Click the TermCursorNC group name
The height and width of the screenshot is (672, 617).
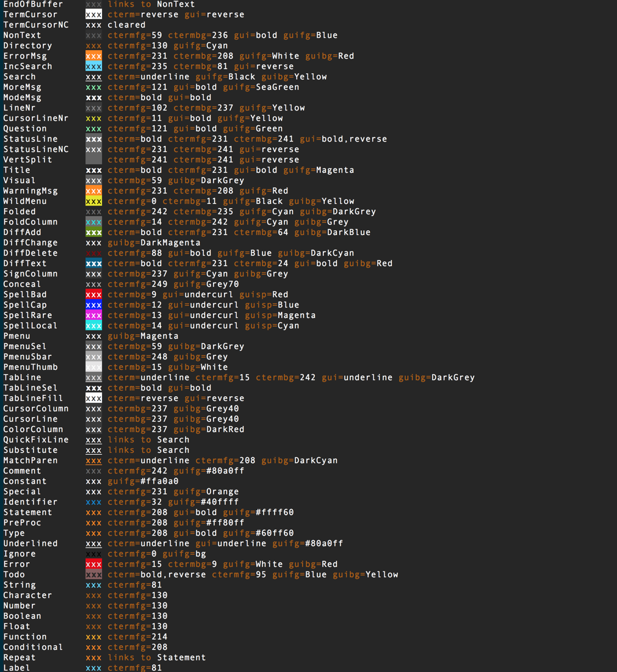[x=36, y=25]
